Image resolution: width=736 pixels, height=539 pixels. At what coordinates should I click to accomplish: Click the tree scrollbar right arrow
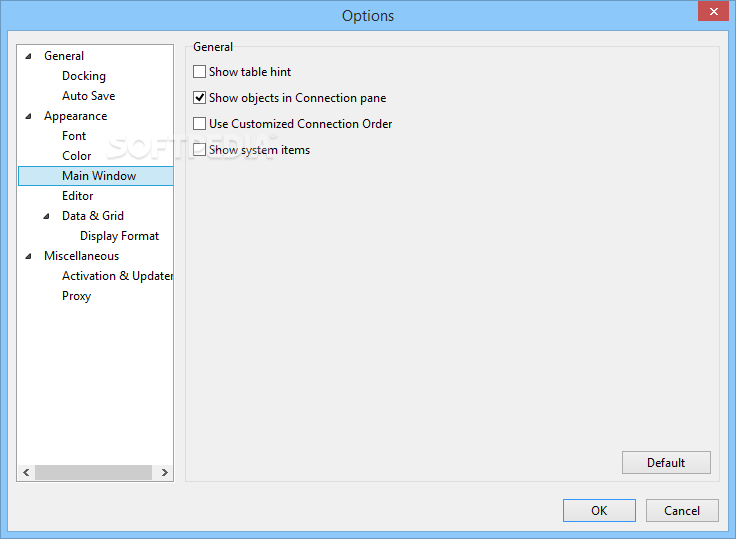(164, 472)
